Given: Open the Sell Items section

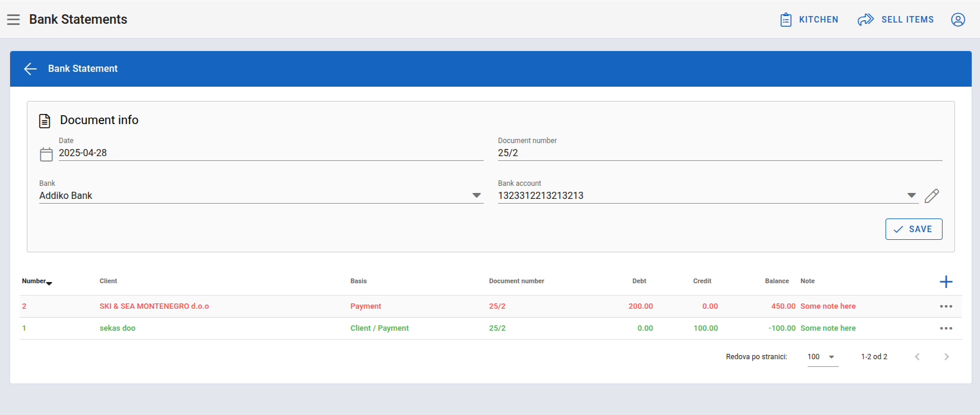Looking at the screenshot, I should click(896, 20).
